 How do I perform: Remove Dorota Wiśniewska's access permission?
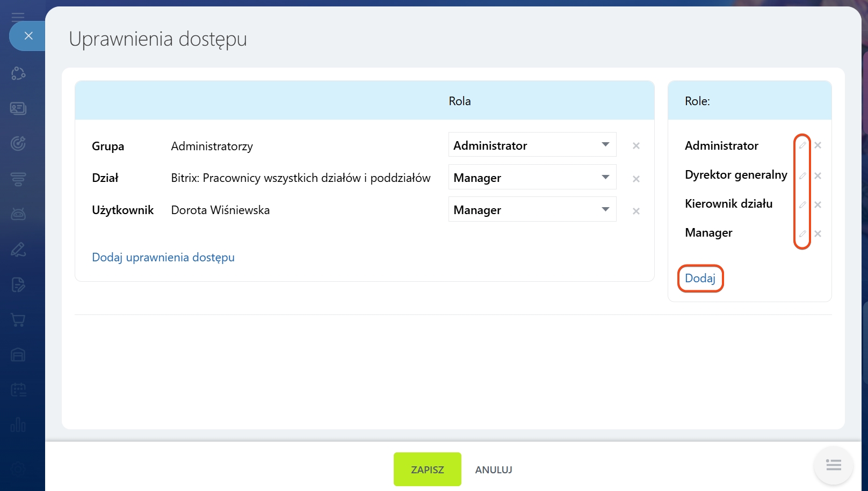(x=636, y=211)
